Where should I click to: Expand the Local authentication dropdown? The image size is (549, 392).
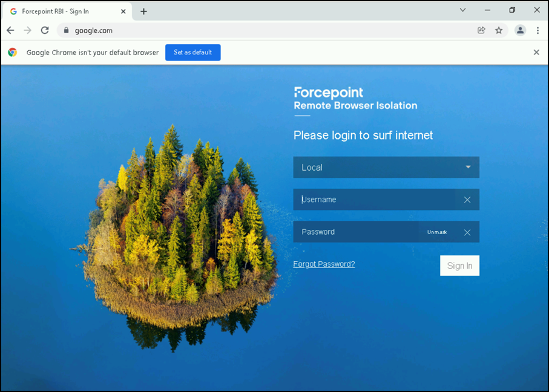(x=468, y=167)
